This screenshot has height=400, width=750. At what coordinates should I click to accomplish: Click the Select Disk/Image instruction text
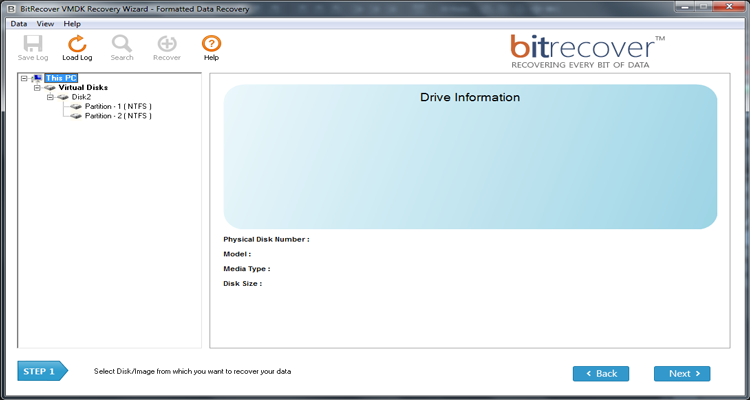click(x=192, y=371)
